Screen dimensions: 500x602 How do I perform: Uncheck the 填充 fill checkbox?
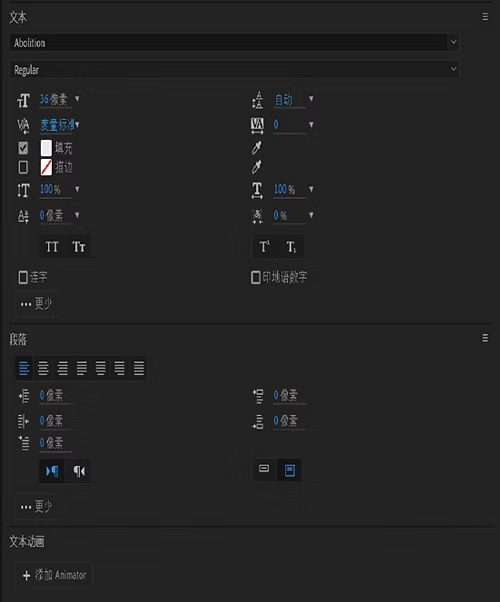23,148
